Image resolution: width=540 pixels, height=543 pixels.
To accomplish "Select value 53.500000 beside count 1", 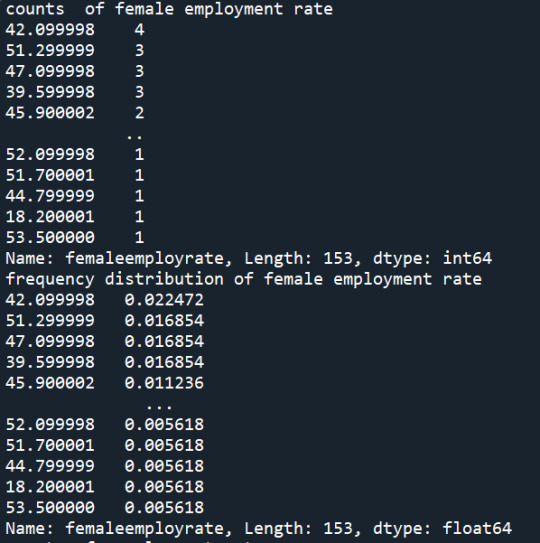I will (50, 238).
